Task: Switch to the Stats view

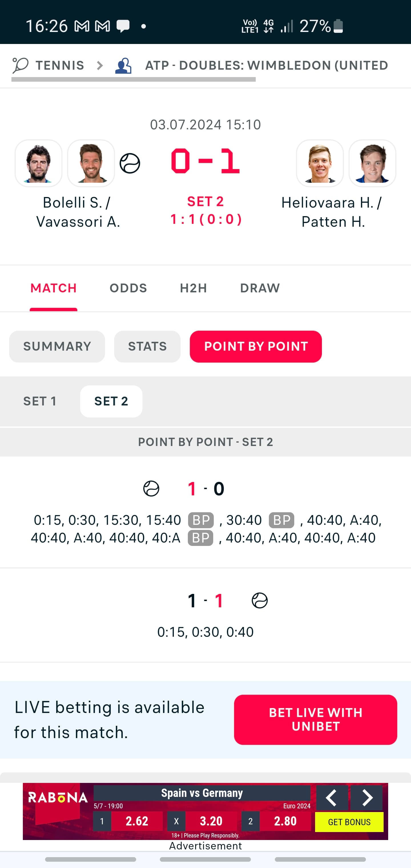Action: [x=147, y=346]
